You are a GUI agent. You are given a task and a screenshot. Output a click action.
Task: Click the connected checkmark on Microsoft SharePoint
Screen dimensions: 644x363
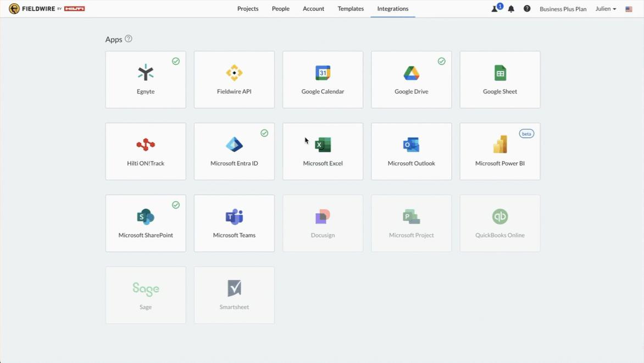tap(176, 205)
